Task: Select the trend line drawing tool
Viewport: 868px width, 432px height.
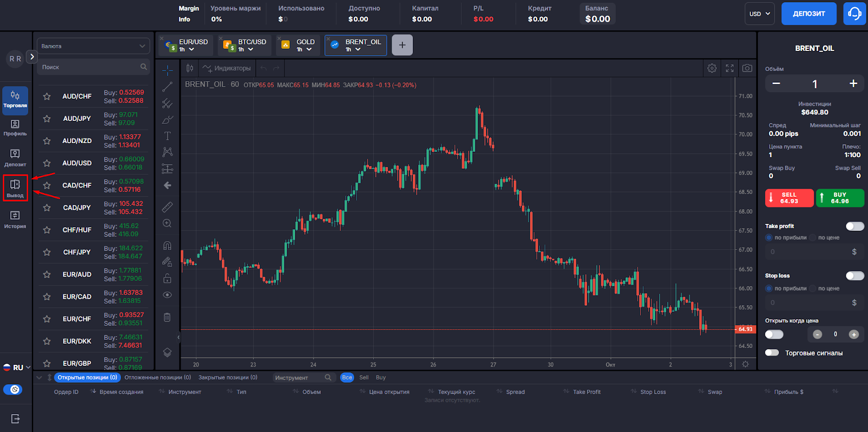Action: [167, 87]
